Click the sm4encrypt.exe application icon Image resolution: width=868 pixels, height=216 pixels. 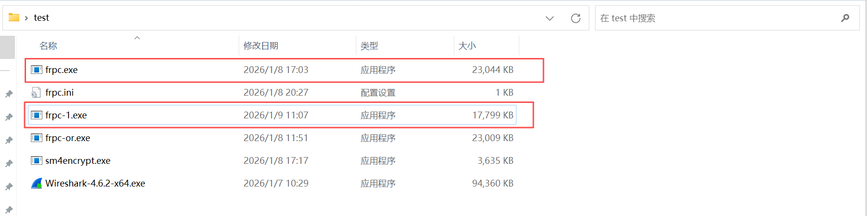tap(36, 160)
